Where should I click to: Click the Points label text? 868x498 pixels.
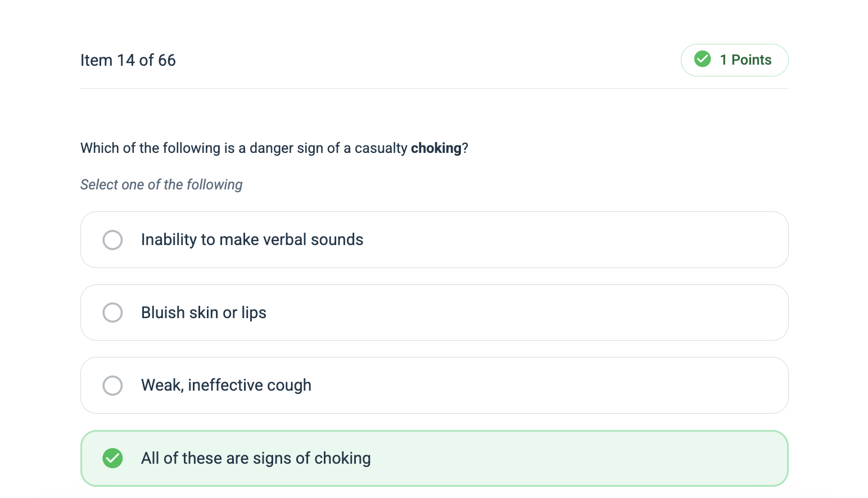pos(752,60)
